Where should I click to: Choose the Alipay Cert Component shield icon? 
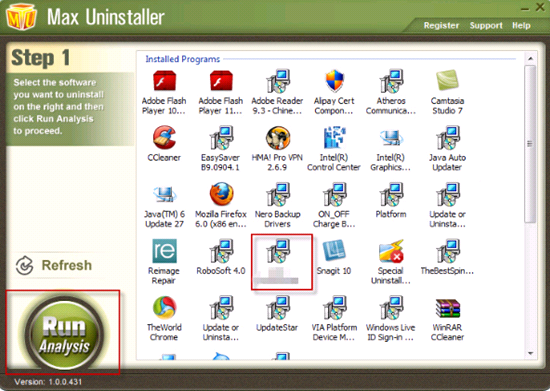[x=334, y=81]
